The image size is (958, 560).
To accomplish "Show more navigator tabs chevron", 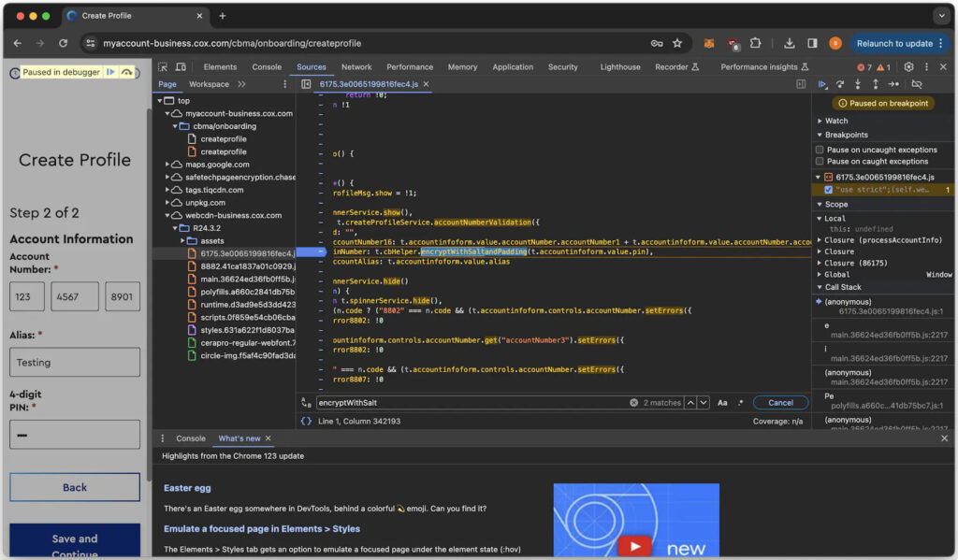I will [x=242, y=84].
